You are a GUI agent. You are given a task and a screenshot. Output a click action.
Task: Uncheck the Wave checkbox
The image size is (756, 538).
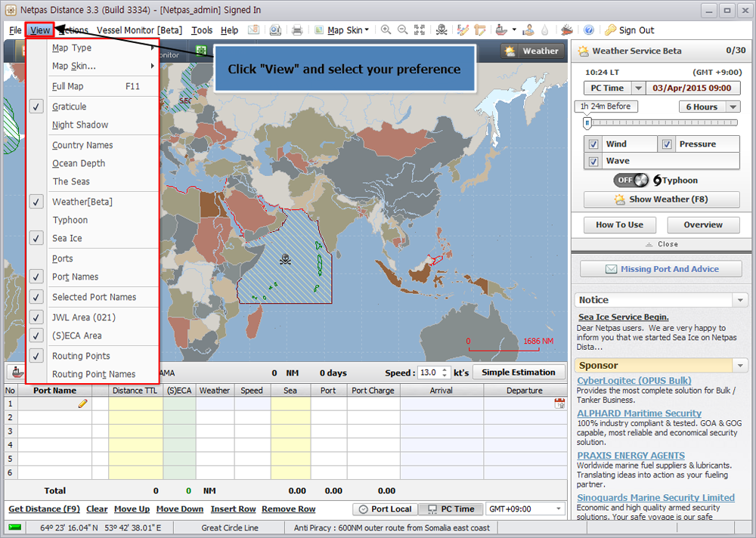(x=593, y=161)
